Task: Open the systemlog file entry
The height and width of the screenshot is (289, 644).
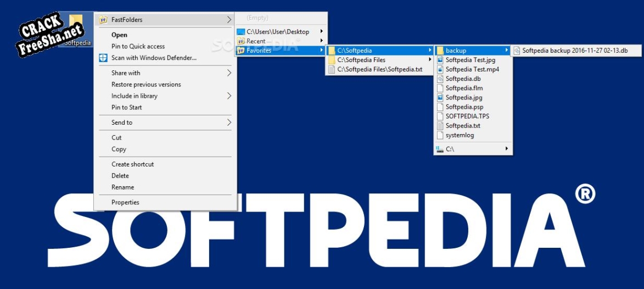Action: coord(460,135)
